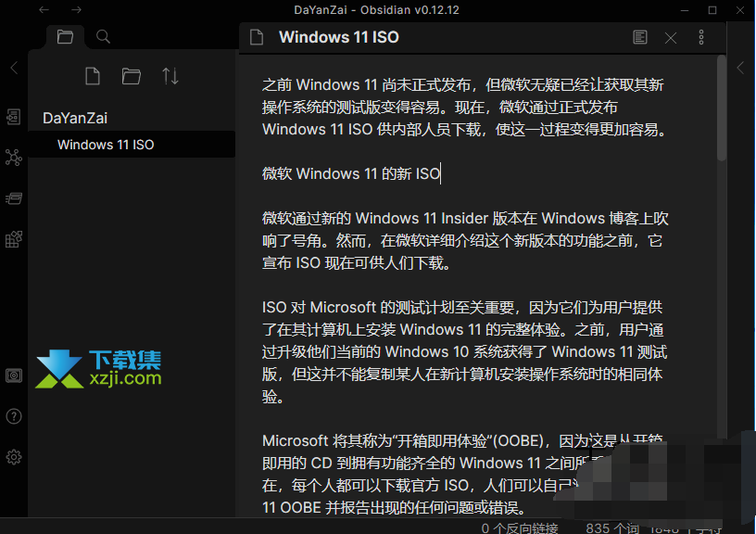Open the graph view
756x534 pixels.
click(14, 158)
